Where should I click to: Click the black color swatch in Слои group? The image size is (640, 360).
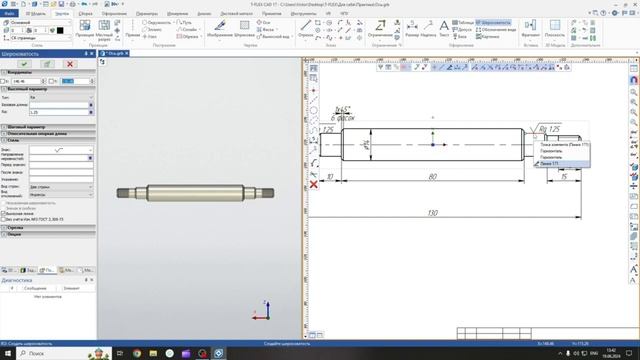coord(60,30)
